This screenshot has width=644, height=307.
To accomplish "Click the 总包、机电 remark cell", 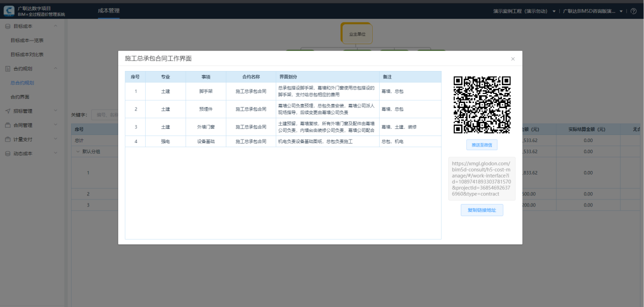I will [x=410, y=142].
